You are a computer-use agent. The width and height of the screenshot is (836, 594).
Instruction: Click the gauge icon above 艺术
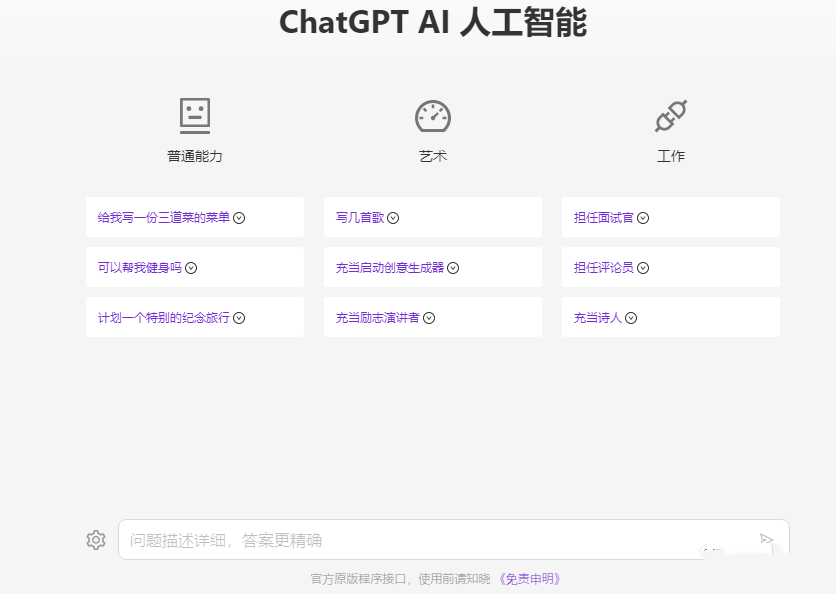click(433, 116)
